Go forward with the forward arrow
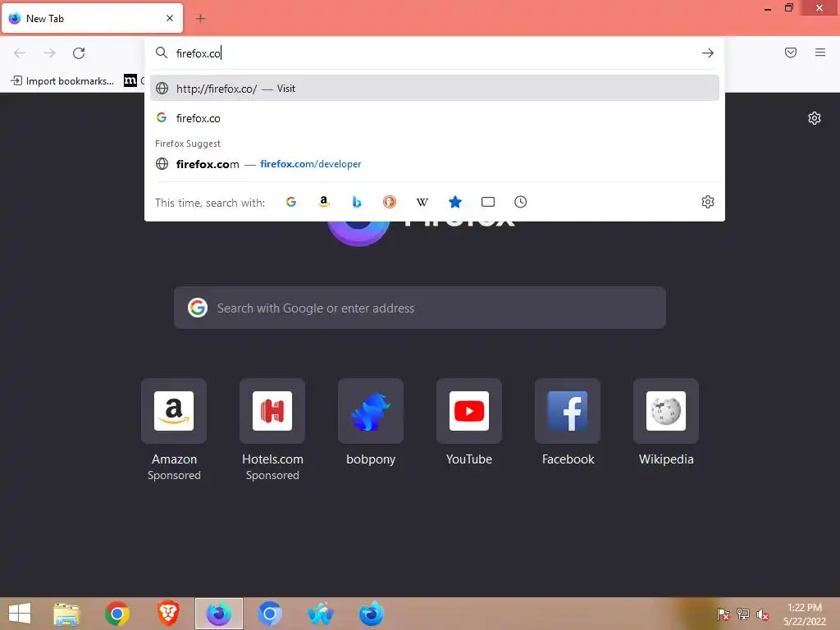The image size is (840, 630). pos(49,53)
